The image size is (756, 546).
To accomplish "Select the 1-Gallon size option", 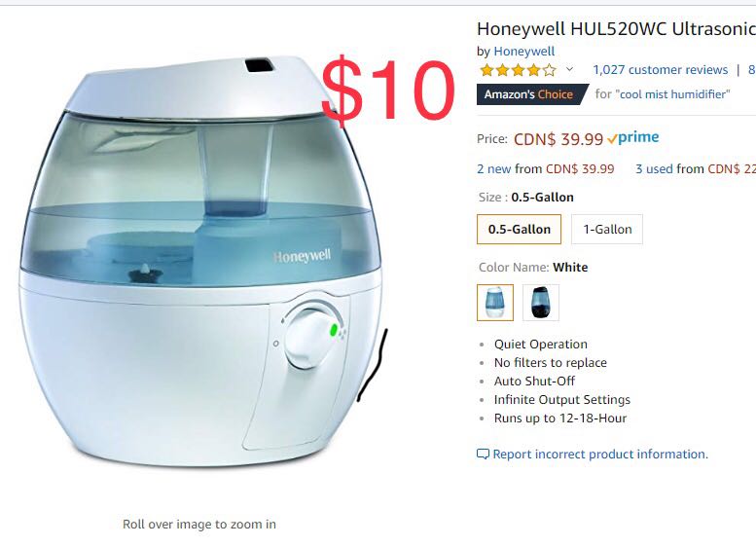I will tap(607, 229).
